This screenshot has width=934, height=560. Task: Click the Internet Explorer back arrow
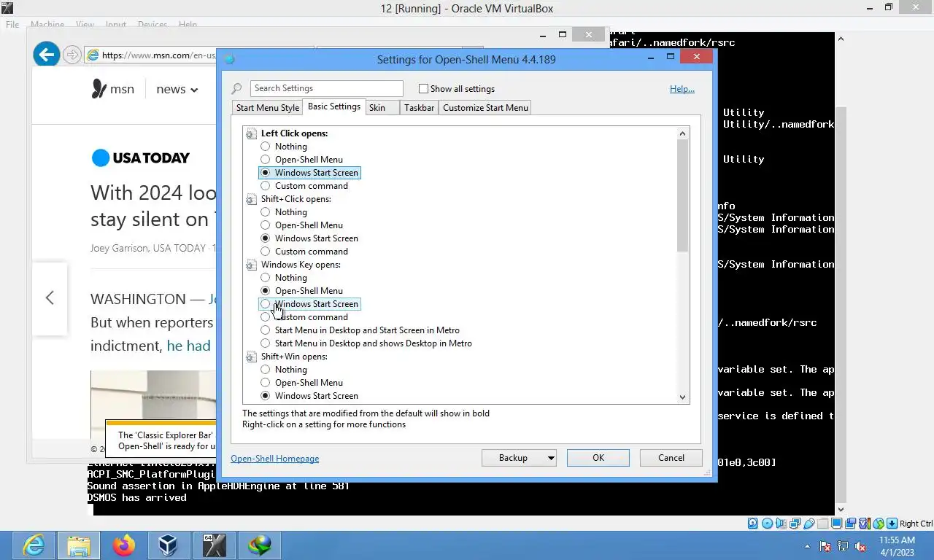pyautogui.click(x=47, y=55)
